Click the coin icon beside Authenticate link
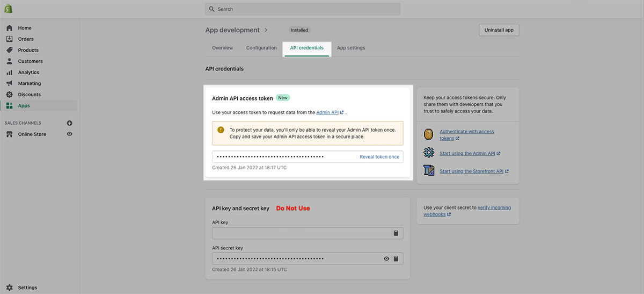The image size is (644, 294). point(428,134)
